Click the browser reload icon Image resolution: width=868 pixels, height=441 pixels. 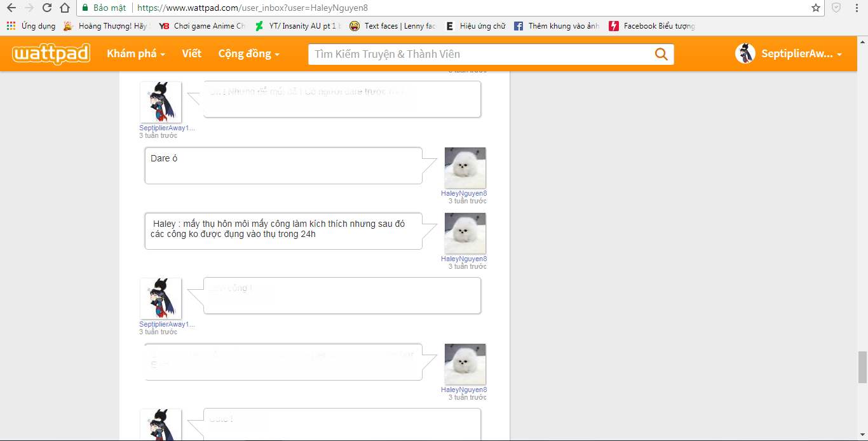pos(47,8)
